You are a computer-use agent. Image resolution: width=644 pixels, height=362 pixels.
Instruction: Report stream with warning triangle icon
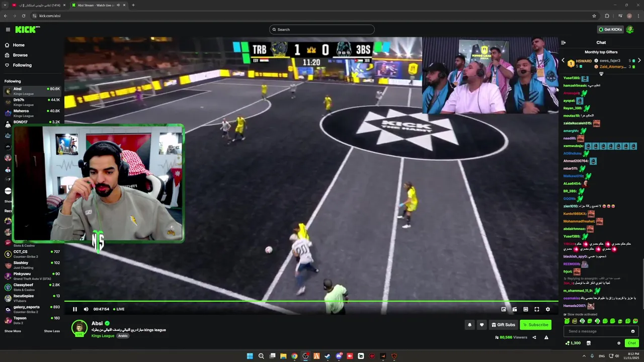click(x=546, y=337)
